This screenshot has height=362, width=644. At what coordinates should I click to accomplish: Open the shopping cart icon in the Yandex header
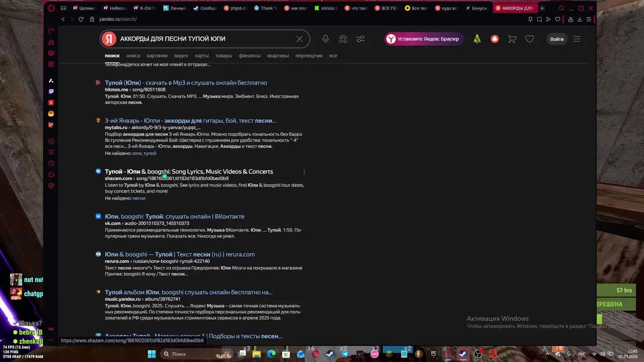pos(512,39)
